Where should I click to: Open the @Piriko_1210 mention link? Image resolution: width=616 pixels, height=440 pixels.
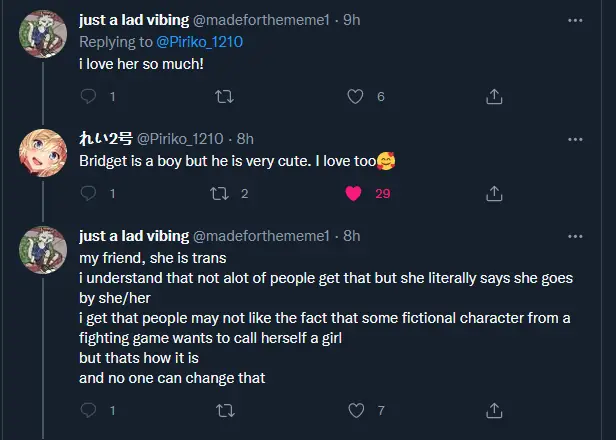[199, 42]
